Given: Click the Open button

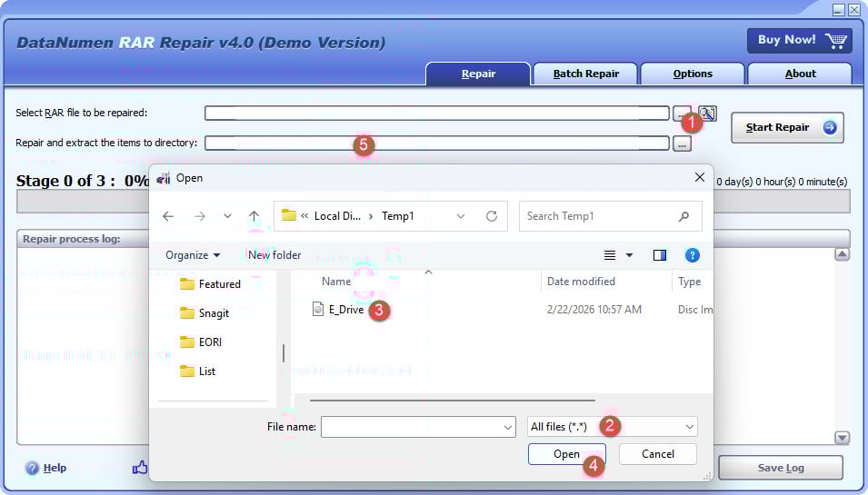Looking at the screenshot, I should pos(567,454).
